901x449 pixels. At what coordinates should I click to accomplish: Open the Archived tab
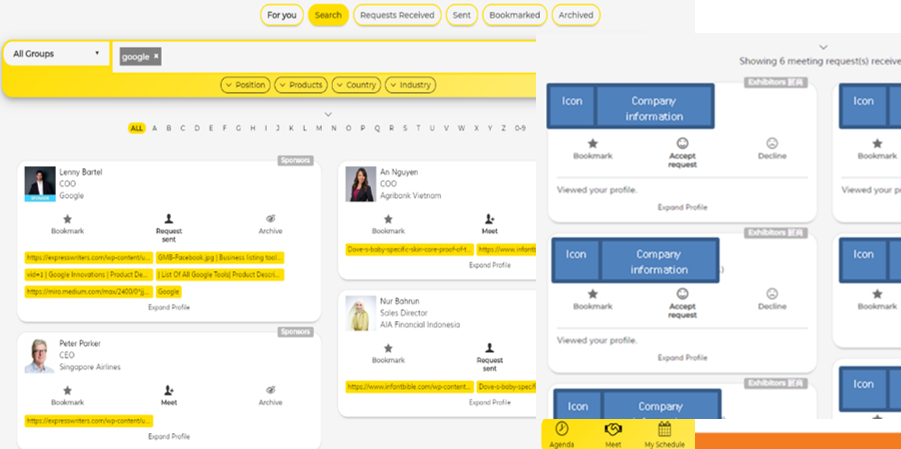click(576, 15)
